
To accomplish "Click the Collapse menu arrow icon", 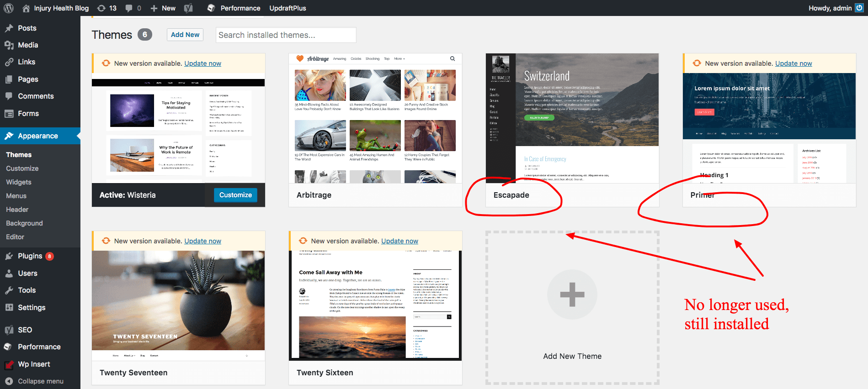I will (9, 381).
